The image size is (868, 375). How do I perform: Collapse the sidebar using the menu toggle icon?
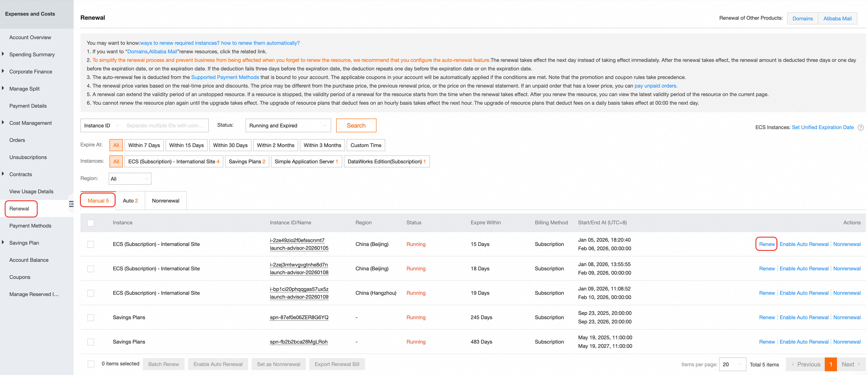[71, 204]
